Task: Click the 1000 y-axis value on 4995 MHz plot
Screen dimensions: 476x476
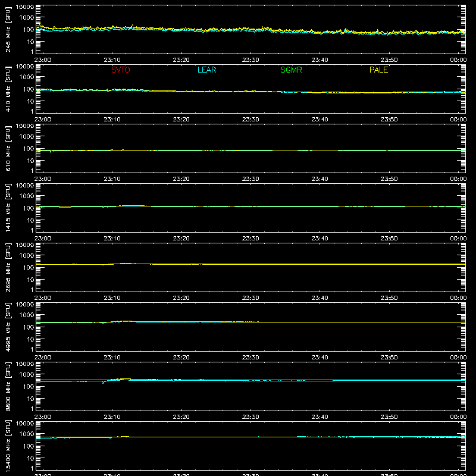Action: pyautogui.click(x=27, y=315)
